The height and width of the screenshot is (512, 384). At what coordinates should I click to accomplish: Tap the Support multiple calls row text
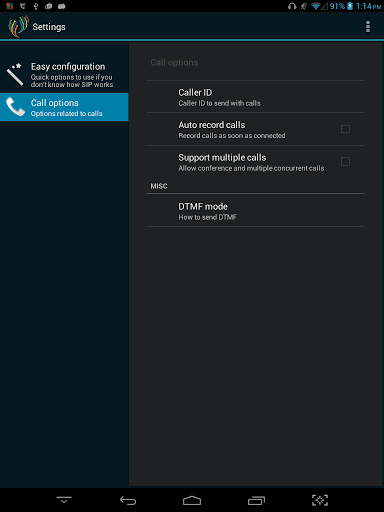tap(251, 162)
